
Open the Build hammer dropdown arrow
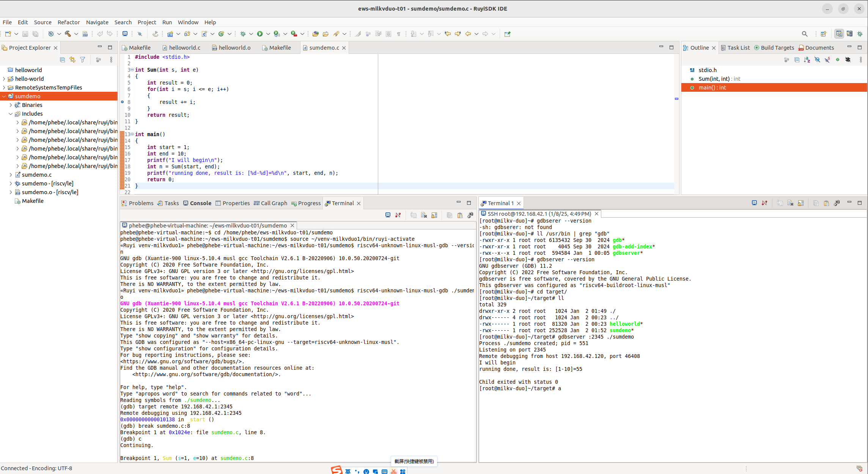coord(76,34)
